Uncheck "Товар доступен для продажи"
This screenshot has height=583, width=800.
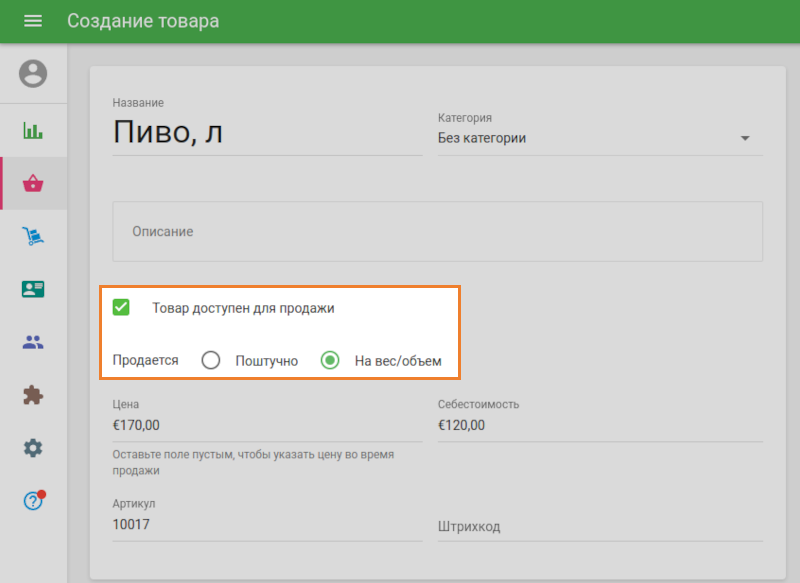click(121, 307)
